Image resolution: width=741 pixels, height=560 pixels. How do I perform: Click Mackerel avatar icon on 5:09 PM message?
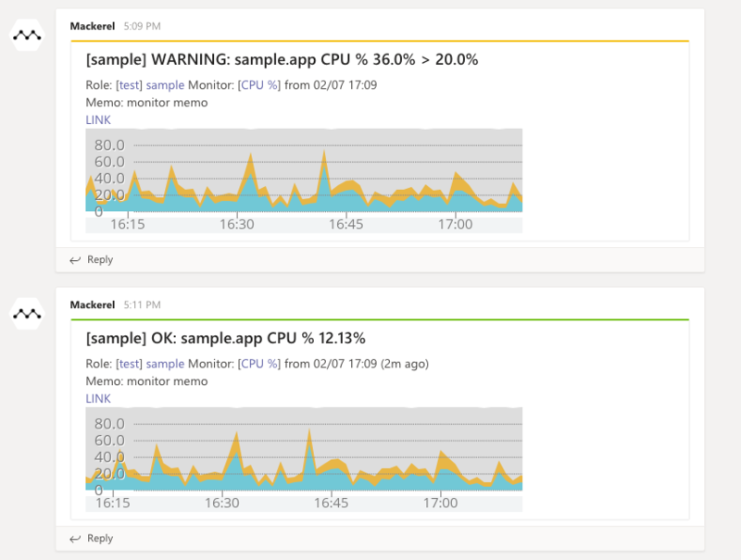28,35
